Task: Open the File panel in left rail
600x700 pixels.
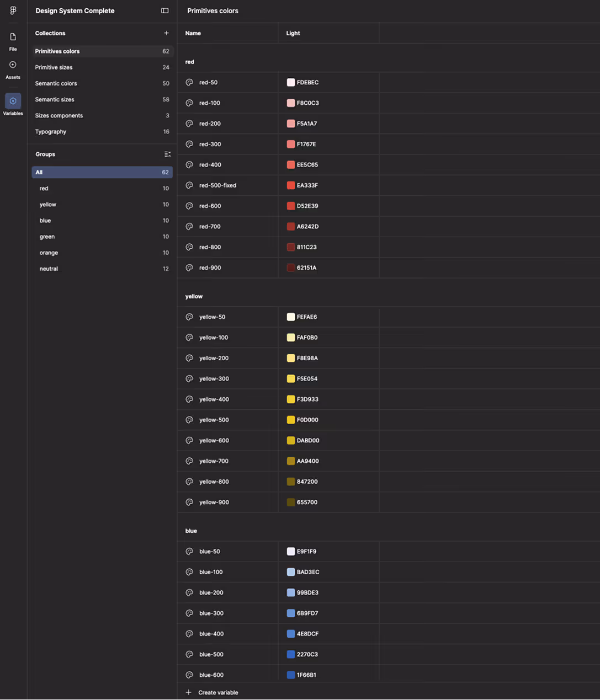Action: click(13, 41)
